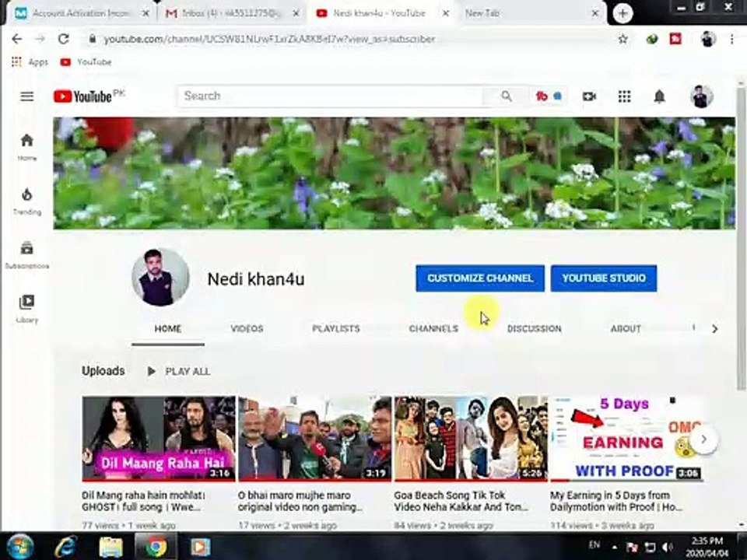Image resolution: width=747 pixels, height=560 pixels.
Task: Open Goa Beach Song Tik Tok thumbnail
Action: [471, 439]
